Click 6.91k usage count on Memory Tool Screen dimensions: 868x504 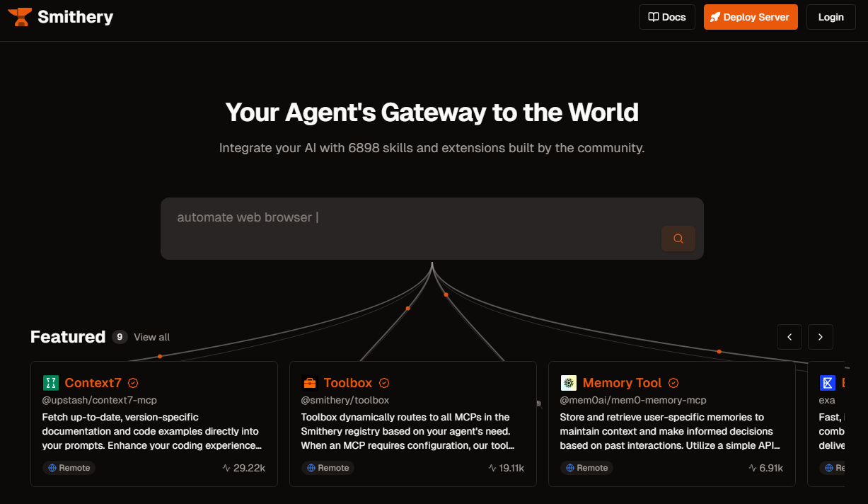click(x=765, y=468)
